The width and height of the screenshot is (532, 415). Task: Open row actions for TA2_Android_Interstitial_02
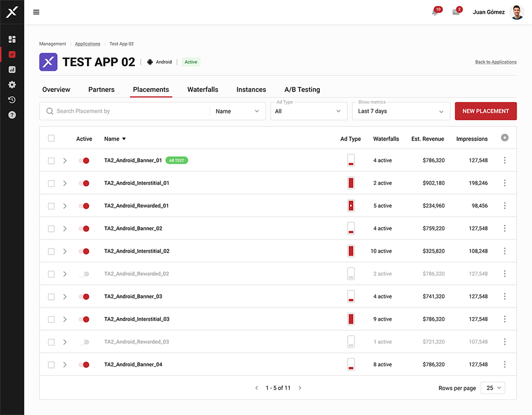point(504,251)
